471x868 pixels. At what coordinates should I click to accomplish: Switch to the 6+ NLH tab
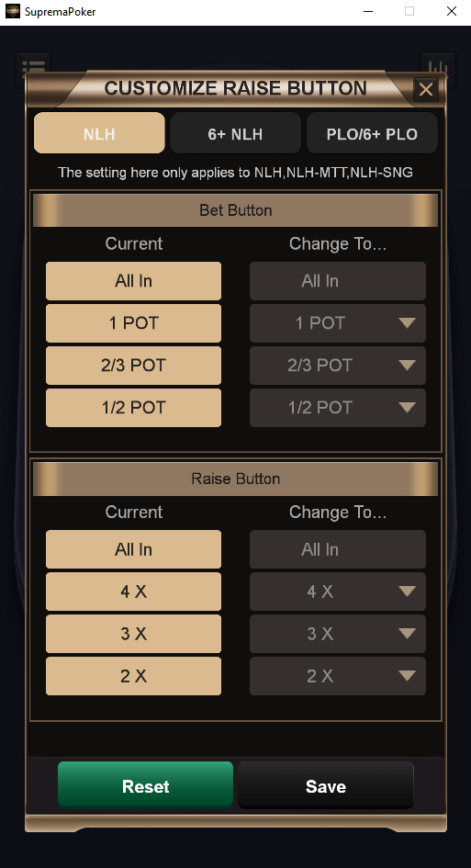click(235, 133)
